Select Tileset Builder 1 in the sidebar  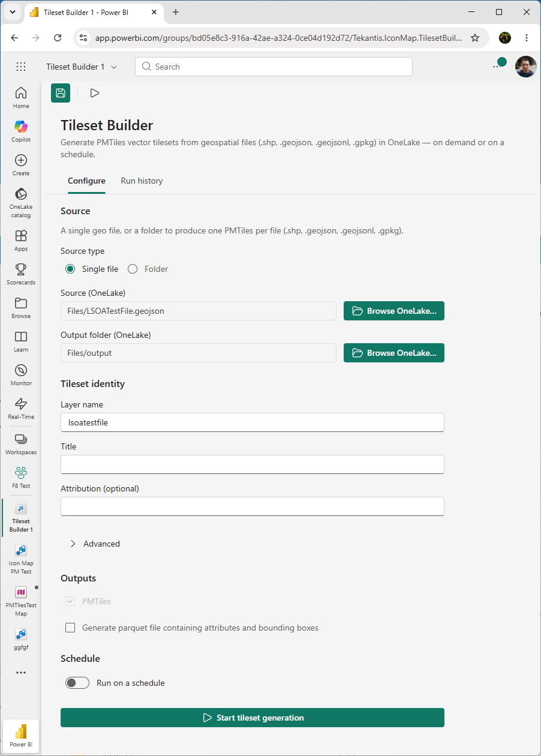(21, 517)
